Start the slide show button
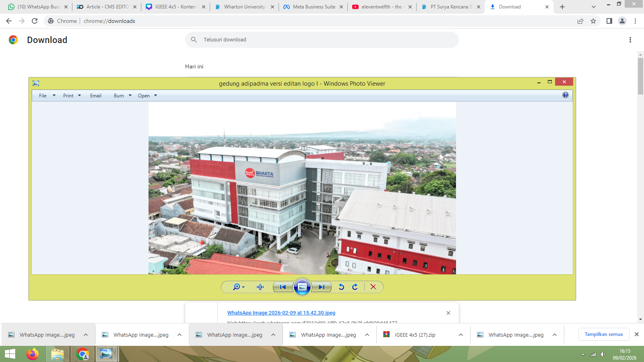644x362 pixels. coord(302,287)
